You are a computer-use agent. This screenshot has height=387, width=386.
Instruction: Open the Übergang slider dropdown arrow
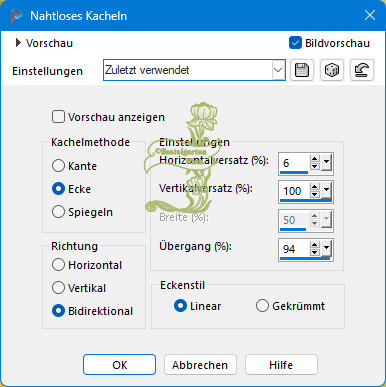coord(326,249)
